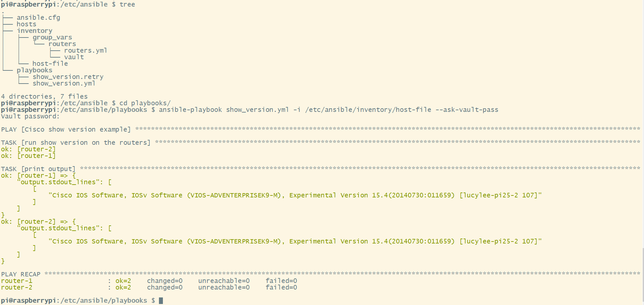Select routers.yml in the tree listing

[85, 51]
